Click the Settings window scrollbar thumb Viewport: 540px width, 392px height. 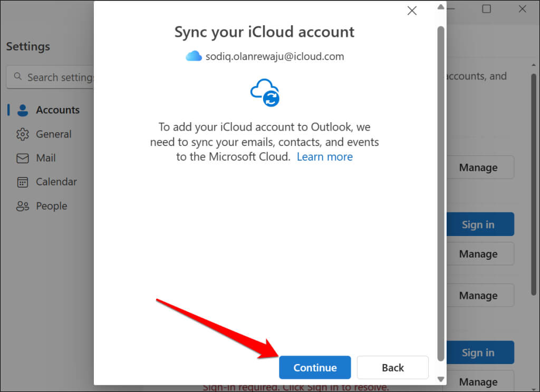[x=534, y=184]
